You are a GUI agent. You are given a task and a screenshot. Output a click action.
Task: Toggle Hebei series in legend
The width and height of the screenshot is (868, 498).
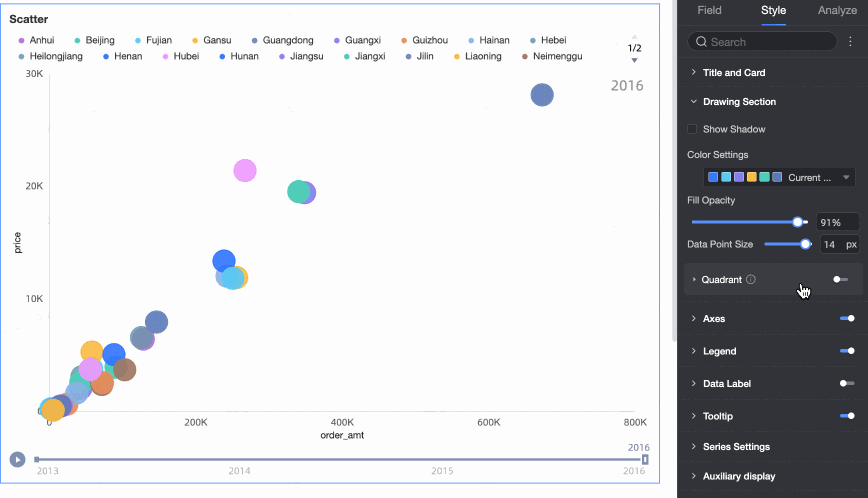pos(548,40)
